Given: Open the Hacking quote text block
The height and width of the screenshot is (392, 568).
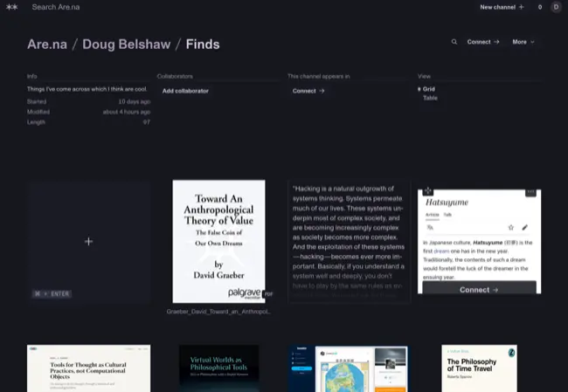Looking at the screenshot, I should click(x=349, y=242).
